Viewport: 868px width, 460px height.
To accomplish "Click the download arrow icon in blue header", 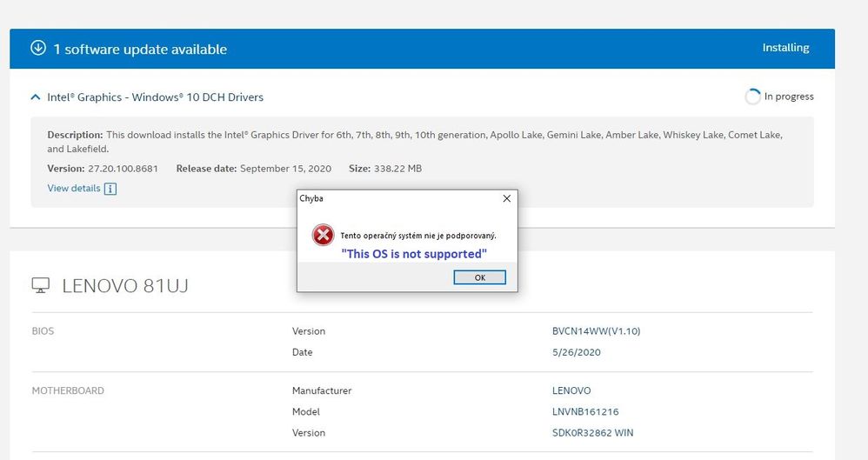I will pyautogui.click(x=38, y=49).
